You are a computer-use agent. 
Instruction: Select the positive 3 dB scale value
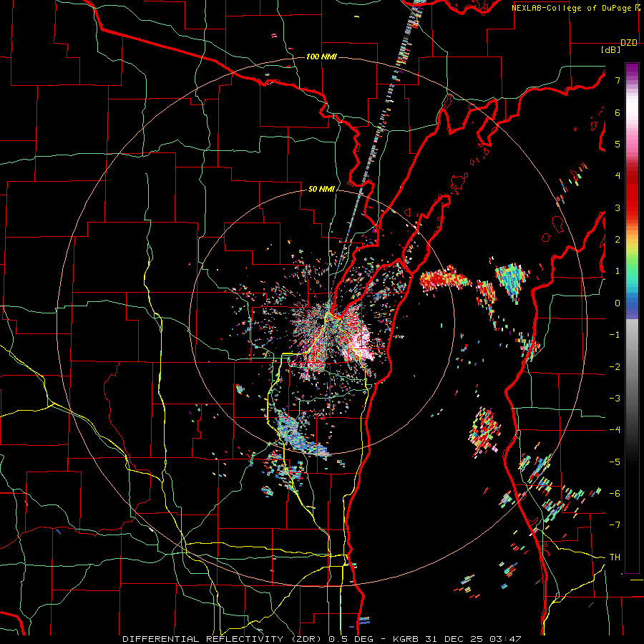tap(618, 208)
